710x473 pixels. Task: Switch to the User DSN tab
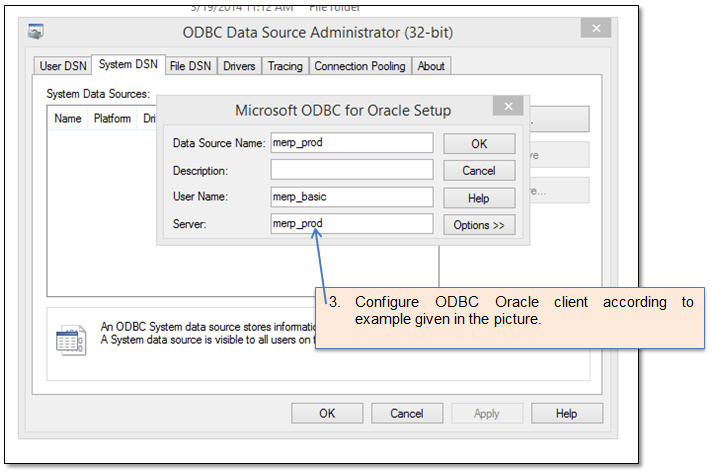pos(63,66)
